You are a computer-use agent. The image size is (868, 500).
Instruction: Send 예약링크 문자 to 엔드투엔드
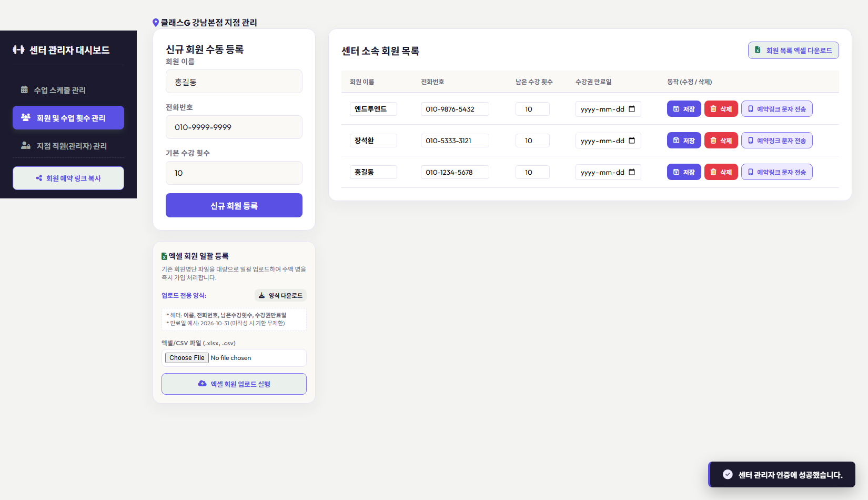click(777, 109)
